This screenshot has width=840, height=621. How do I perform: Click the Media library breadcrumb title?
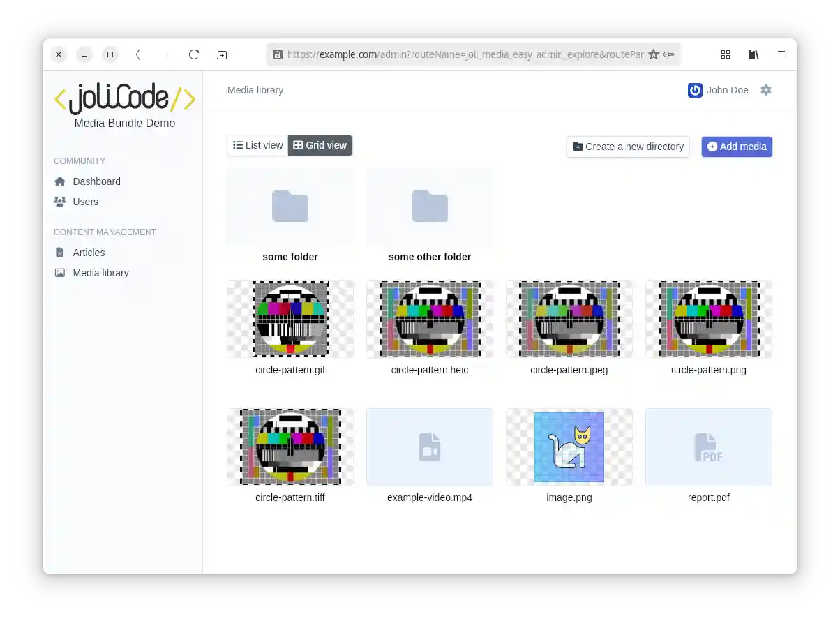(x=255, y=90)
